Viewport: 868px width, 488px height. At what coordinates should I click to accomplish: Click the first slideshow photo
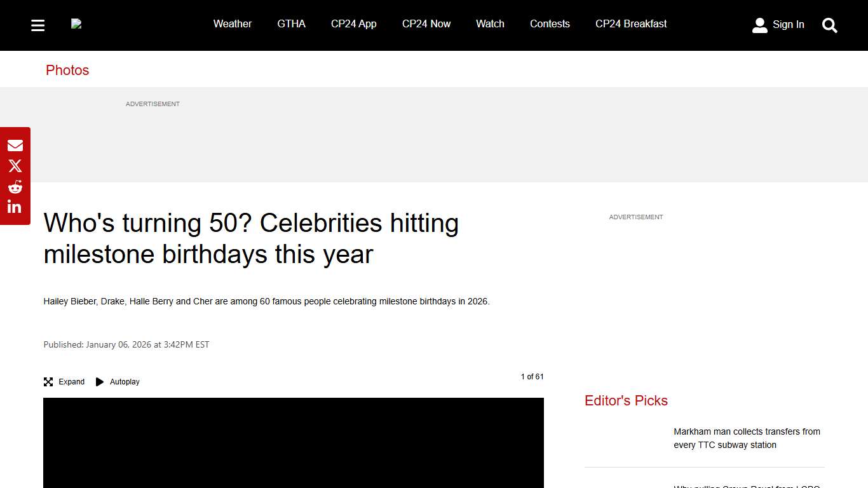(x=293, y=443)
